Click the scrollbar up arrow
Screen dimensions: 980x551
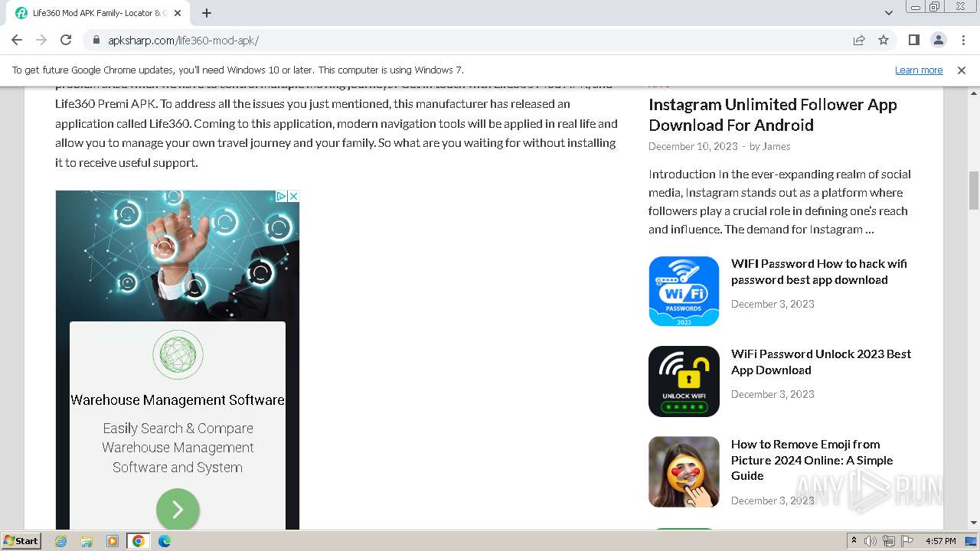(974, 93)
